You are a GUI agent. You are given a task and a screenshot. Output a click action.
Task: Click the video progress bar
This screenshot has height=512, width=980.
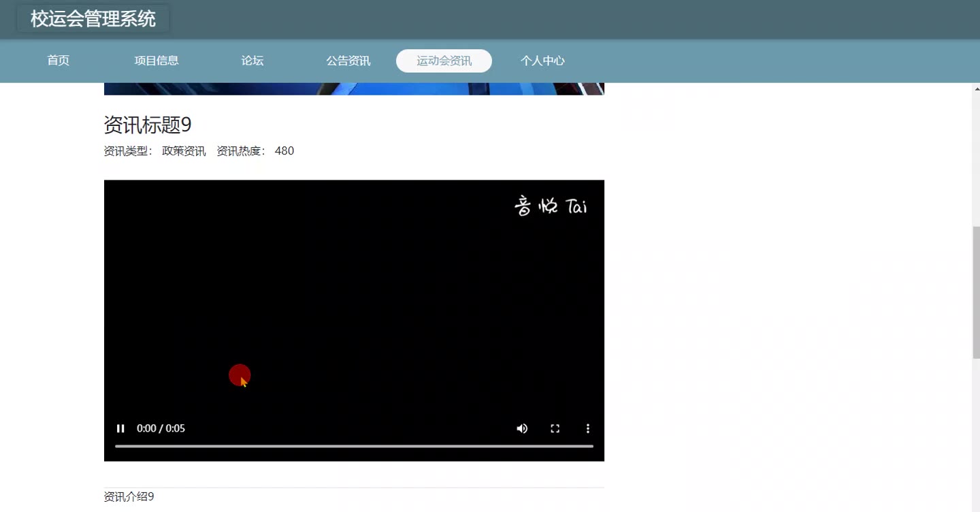pos(354,446)
